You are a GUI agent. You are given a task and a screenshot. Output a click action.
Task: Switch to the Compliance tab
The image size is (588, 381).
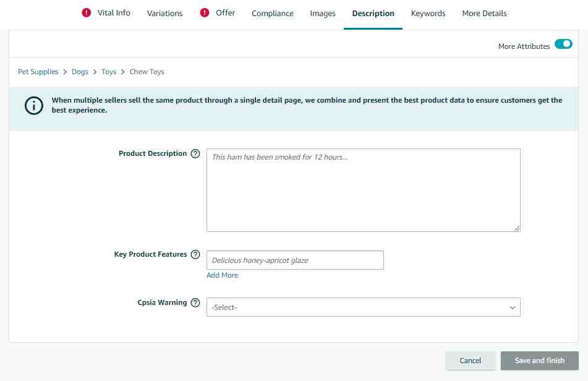tap(273, 14)
